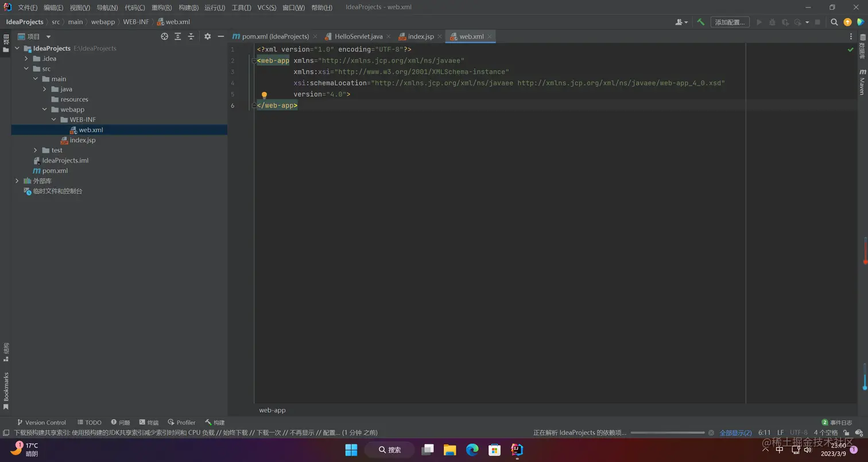The height and width of the screenshot is (462, 868).
Task: Open the 项目 view dropdown
Action: pos(36,36)
